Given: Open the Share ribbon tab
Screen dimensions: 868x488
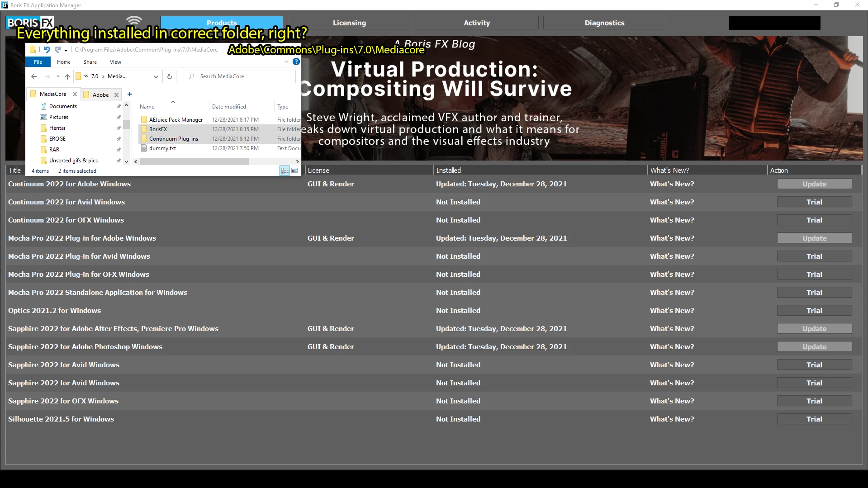Looking at the screenshot, I should [x=90, y=62].
